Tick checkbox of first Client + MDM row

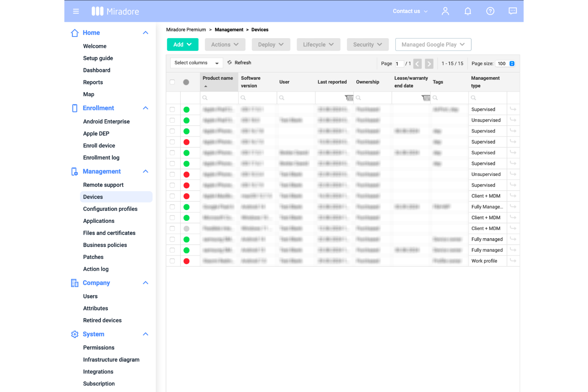click(172, 196)
